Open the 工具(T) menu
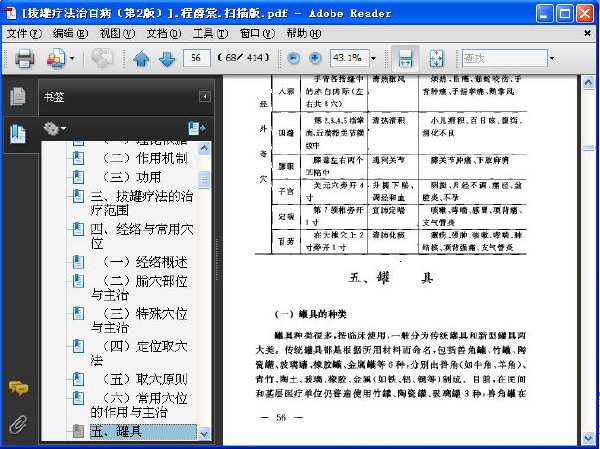Image resolution: width=600 pixels, height=449 pixels. coord(210,34)
